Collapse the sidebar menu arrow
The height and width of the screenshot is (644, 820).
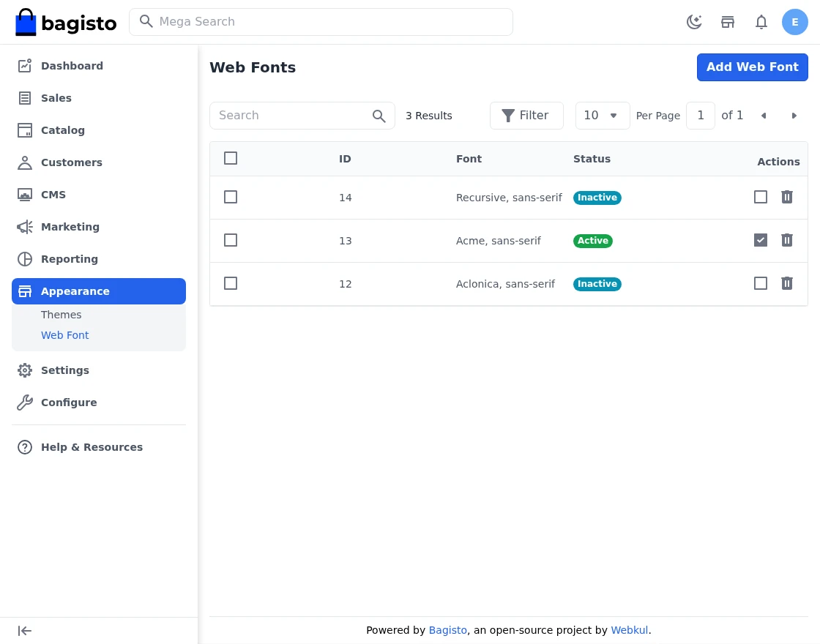coord(25,631)
